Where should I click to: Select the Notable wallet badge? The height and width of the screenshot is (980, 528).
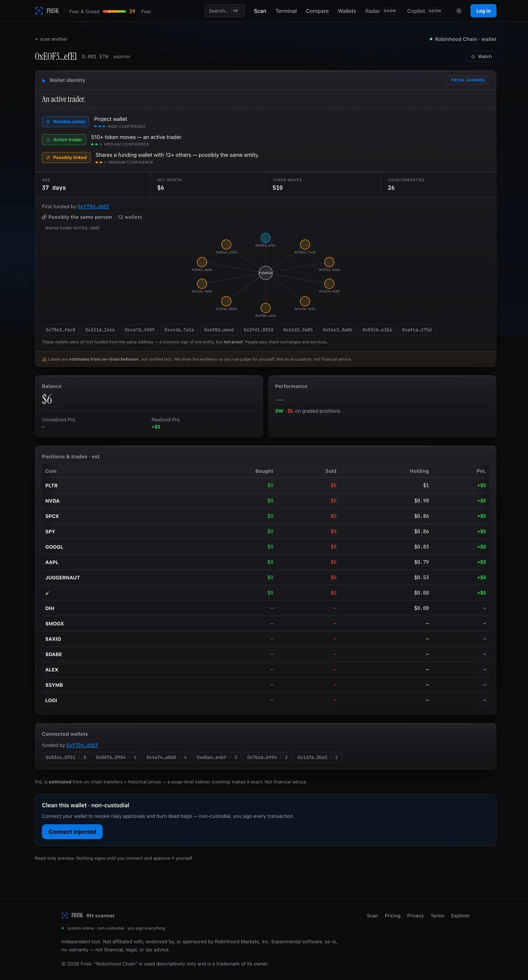click(x=65, y=122)
